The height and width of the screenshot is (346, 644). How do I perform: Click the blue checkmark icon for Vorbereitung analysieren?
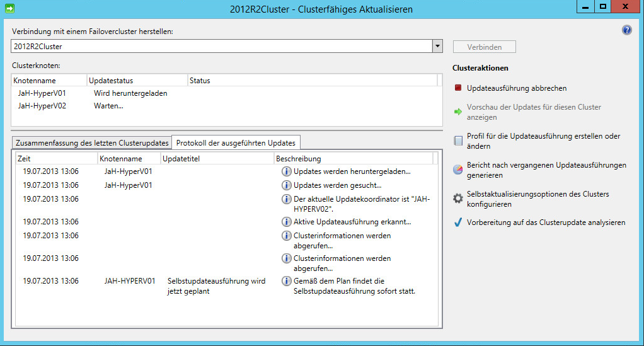click(x=458, y=222)
